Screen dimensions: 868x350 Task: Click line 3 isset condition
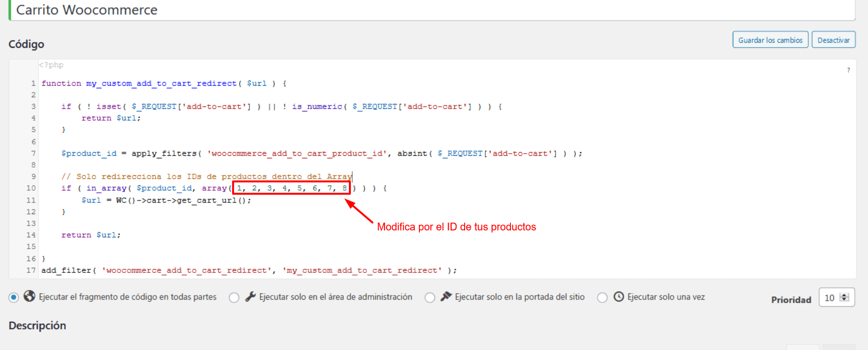point(281,106)
